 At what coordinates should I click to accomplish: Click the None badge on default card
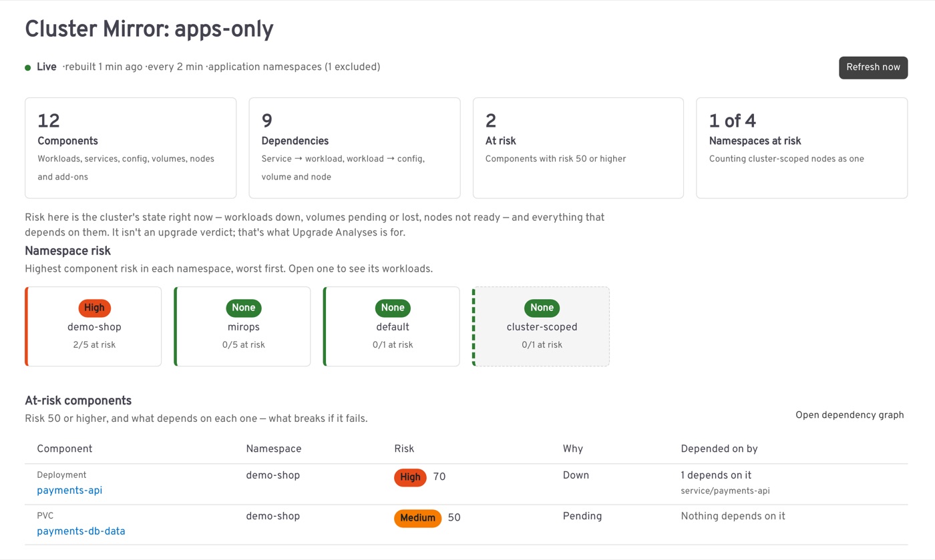point(393,308)
